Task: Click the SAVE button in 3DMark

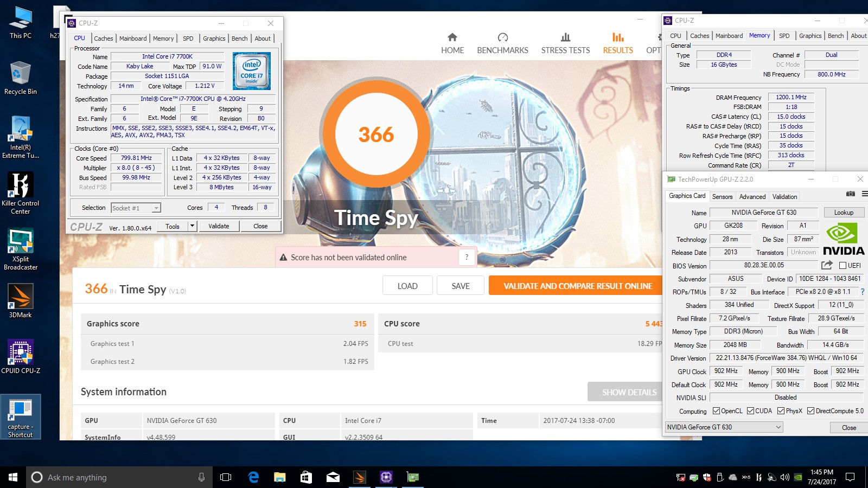Action: coord(461,286)
